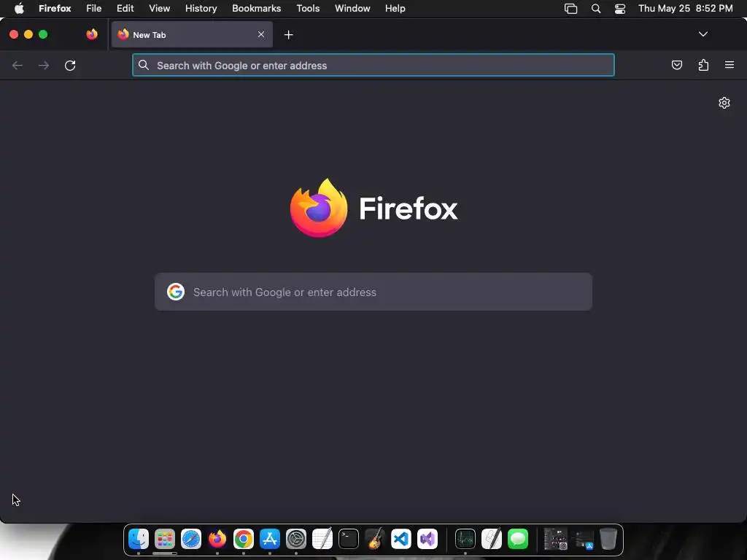Reload the current page

(x=70, y=65)
